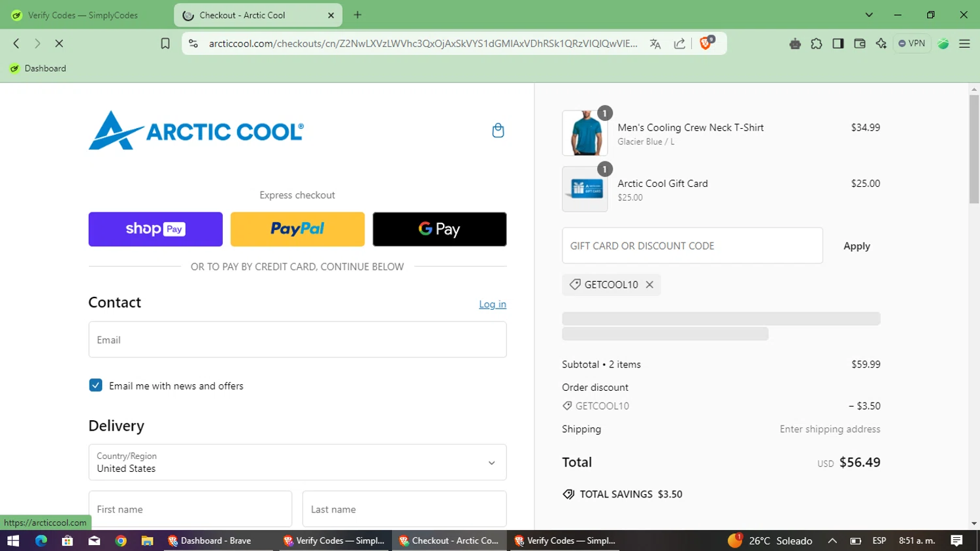Click the Arctic Cool Gift Card thumbnail
Viewport: 980px width, 551px height.
point(585,189)
